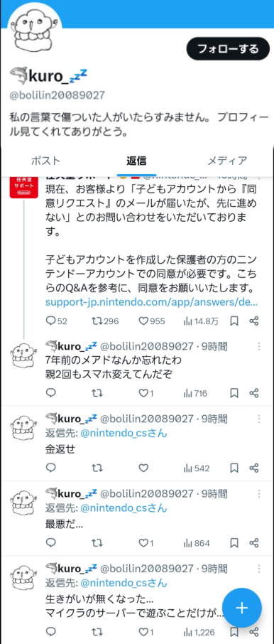Switch to the メディア tab
274x644 pixels.
tap(227, 161)
